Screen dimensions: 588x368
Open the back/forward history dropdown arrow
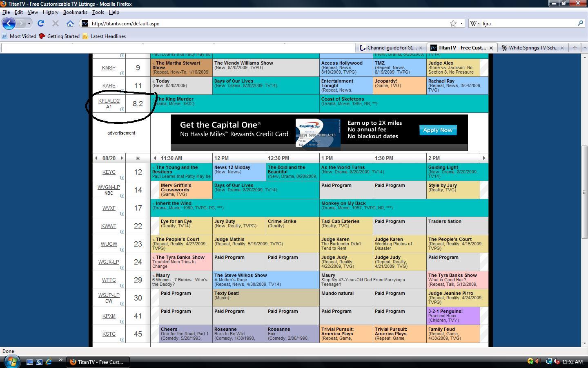[x=29, y=23]
